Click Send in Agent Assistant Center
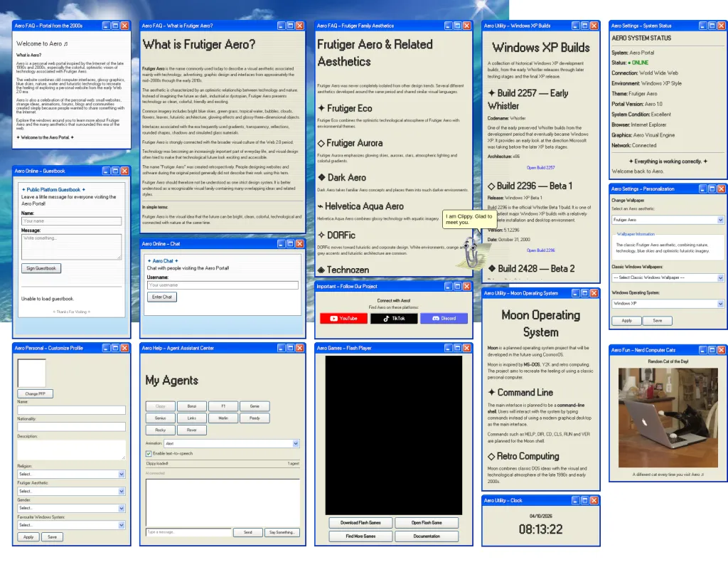Viewport: 728px width, 577px height. 248,532
